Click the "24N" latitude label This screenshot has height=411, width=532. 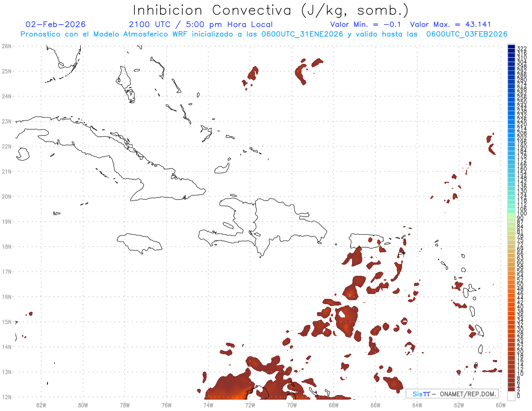point(6,96)
